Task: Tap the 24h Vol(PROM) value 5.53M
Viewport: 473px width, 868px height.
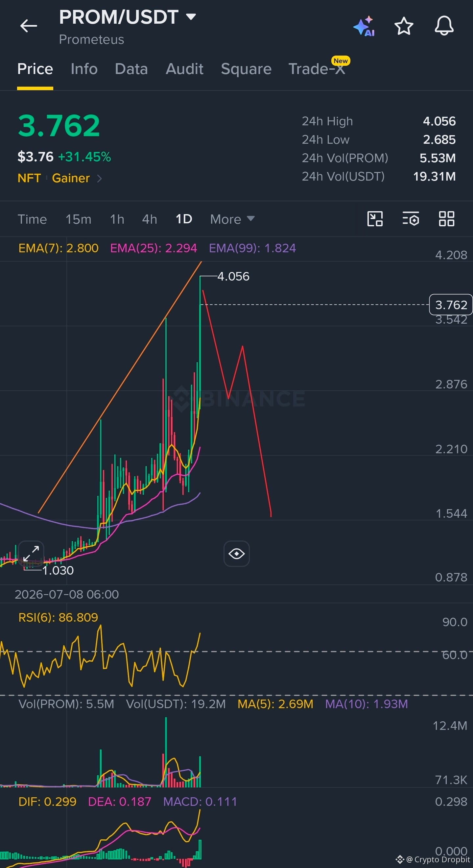Action: pyautogui.click(x=438, y=158)
